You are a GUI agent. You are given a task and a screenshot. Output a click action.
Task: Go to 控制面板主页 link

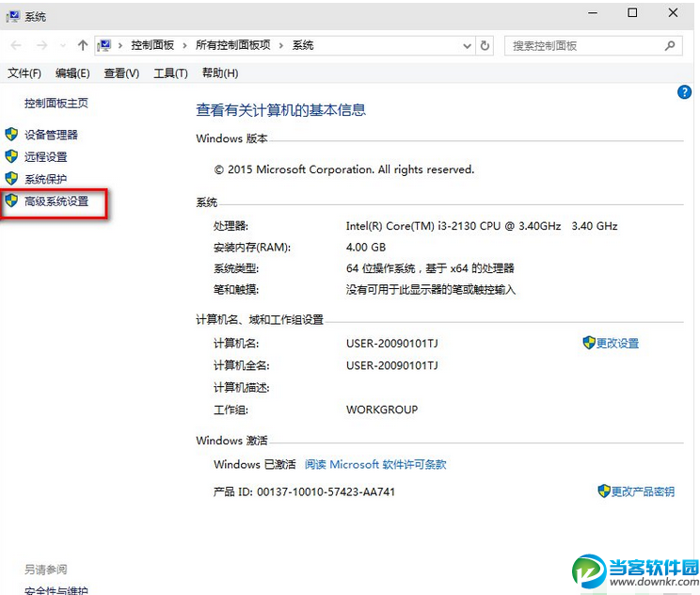click(x=56, y=104)
